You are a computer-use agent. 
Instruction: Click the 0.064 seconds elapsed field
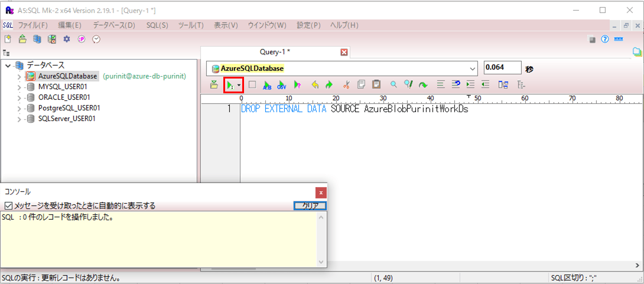click(502, 68)
